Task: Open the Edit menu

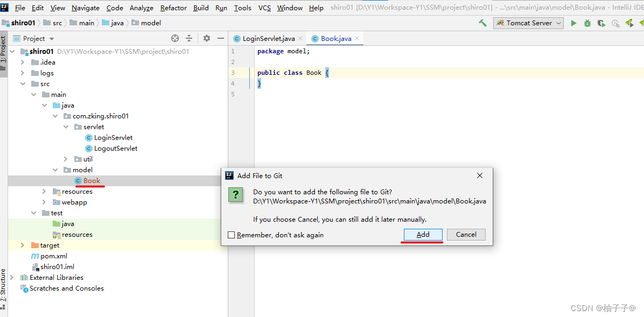Action: pos(38,8)
